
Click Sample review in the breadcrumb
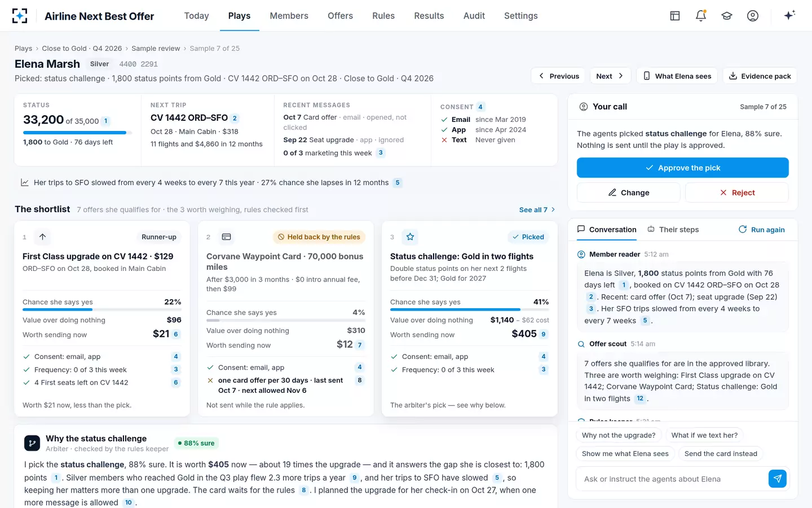156,49
